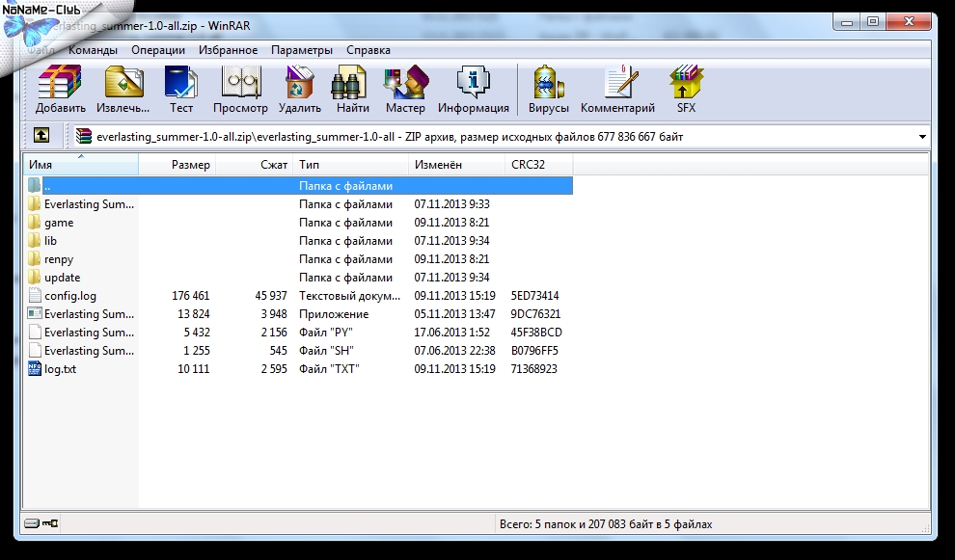Click CRC32 value 9DC76321
The height and width of the screenshot is (560, 955).
click(535, 314)
